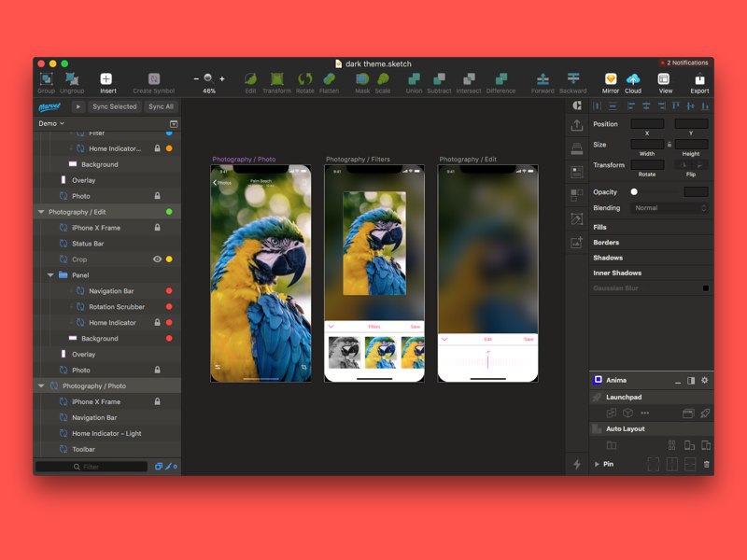Zoom in with the plus button
Screen dimensions: 747x560
[222, 78]
